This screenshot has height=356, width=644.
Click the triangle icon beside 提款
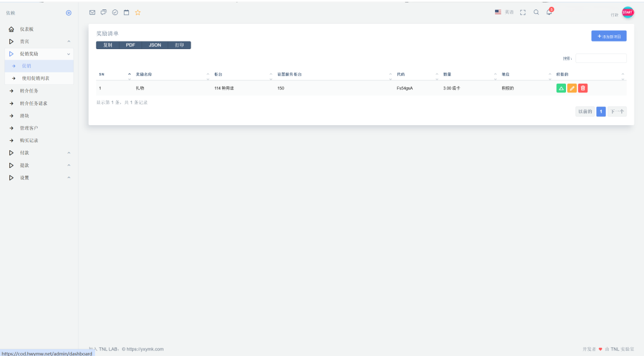[x=11, y=165]
